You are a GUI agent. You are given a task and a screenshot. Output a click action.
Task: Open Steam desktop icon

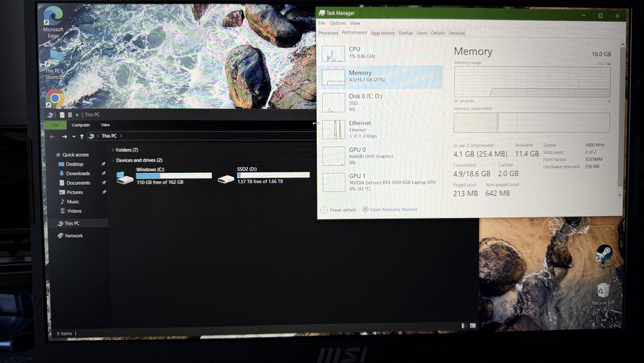(x=604, y=256)
